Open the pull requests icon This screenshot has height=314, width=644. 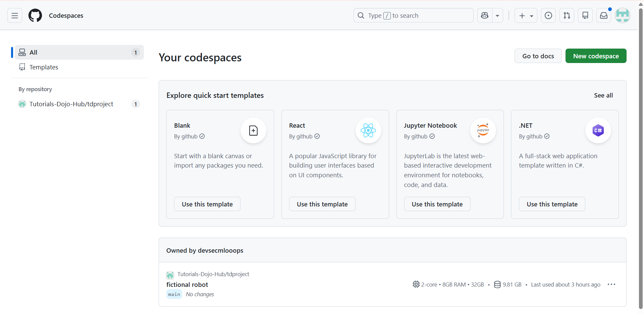pos(567,15)
